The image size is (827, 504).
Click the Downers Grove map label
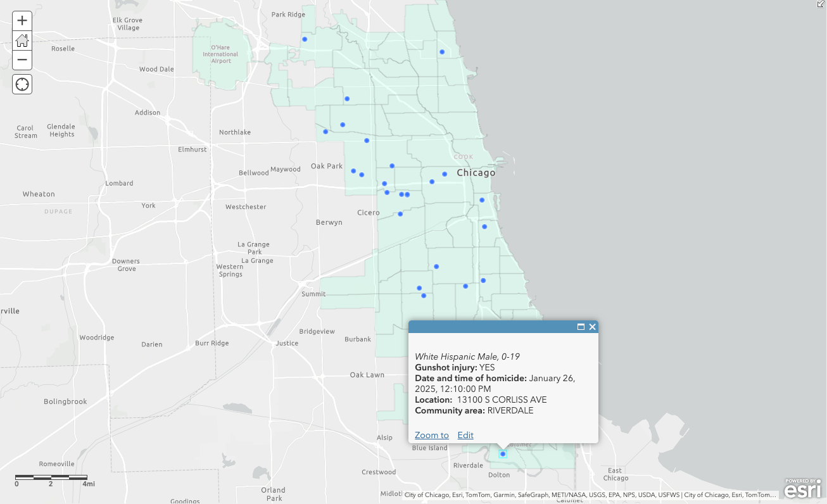coord(125,265)
